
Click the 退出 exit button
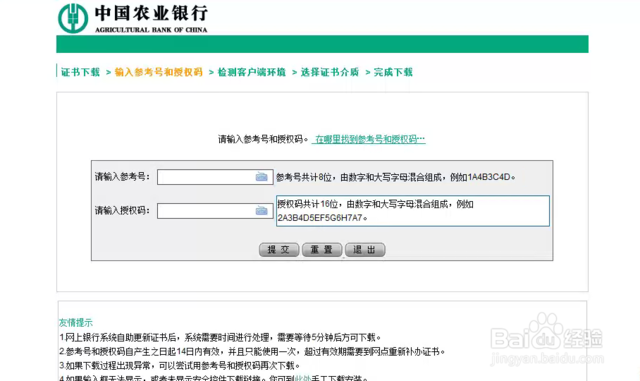click(364, 250)
